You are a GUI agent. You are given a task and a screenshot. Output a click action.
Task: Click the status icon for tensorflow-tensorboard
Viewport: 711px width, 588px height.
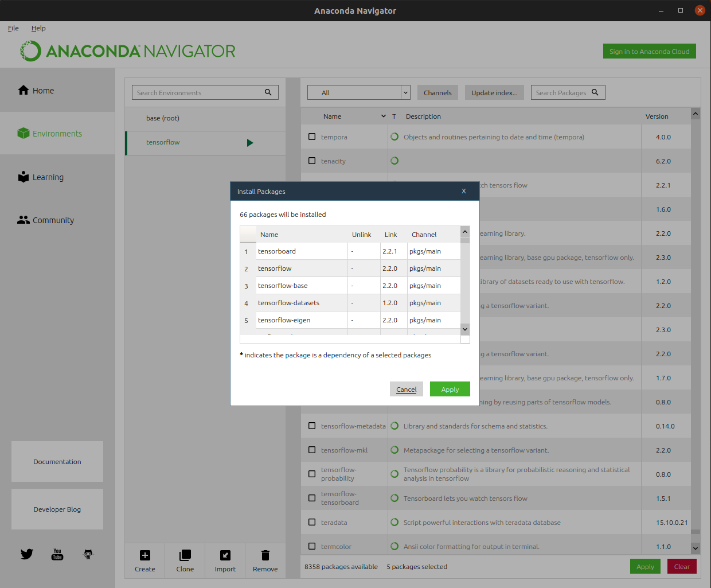tap(394, 498)
